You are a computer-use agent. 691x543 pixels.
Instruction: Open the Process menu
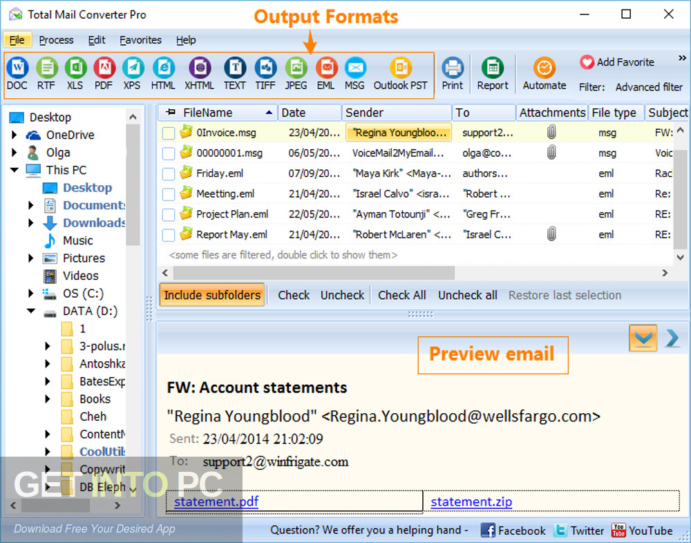(x=56, y=40)
